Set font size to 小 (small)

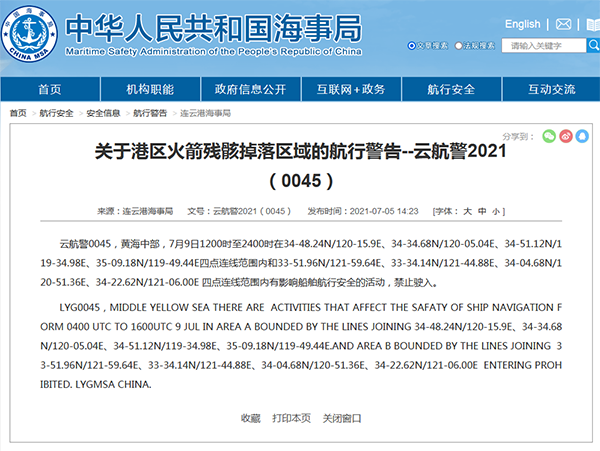coord(497,211)
